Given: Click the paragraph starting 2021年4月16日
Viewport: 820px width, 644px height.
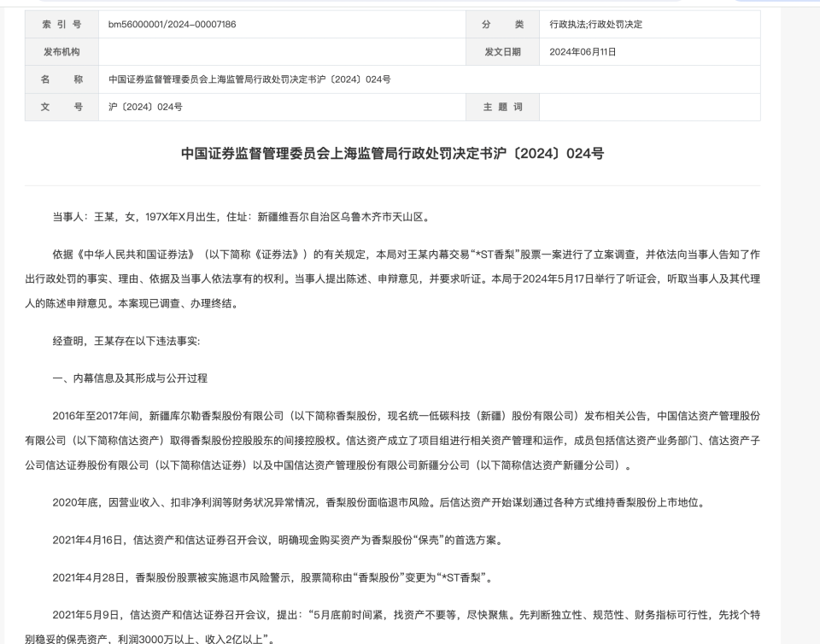Looking at the screenshot, I should point(279,540).
